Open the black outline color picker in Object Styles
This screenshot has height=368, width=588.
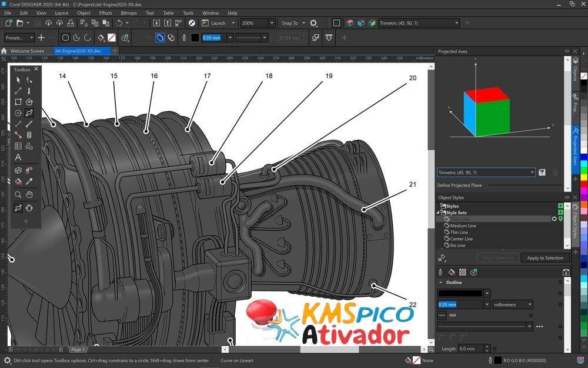[464, 293]
